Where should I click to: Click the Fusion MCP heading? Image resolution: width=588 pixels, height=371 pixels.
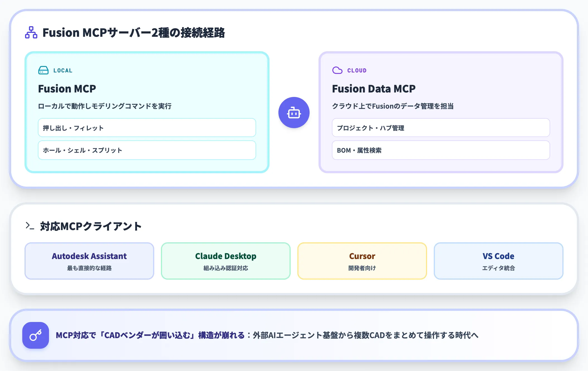point(67,89)
